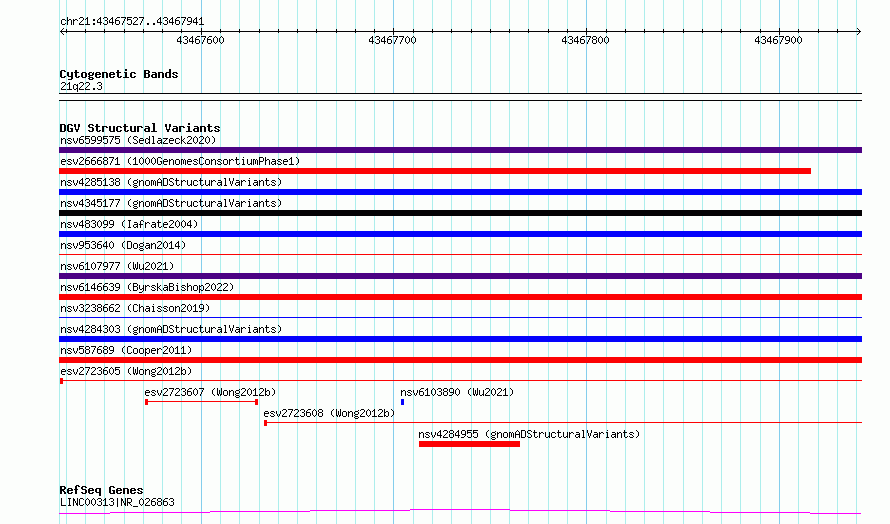Click nsv4284955 (gnomADStructuralVariants) label
Image resolution: width=890 pixels, height=524 pixels.
[529, 434]
